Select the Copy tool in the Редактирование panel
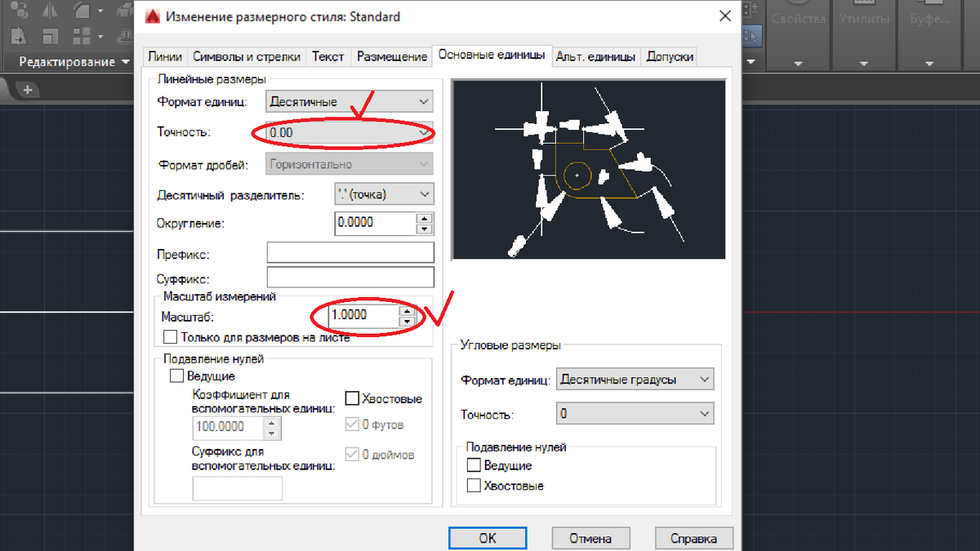Screen dimensions: 980x551 point(20,10)
